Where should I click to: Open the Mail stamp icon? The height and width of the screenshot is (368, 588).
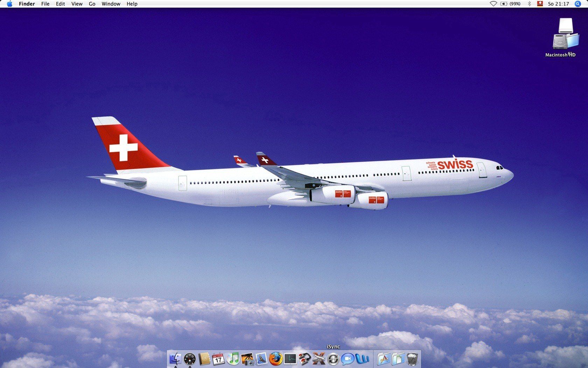[x=261, y=359]
